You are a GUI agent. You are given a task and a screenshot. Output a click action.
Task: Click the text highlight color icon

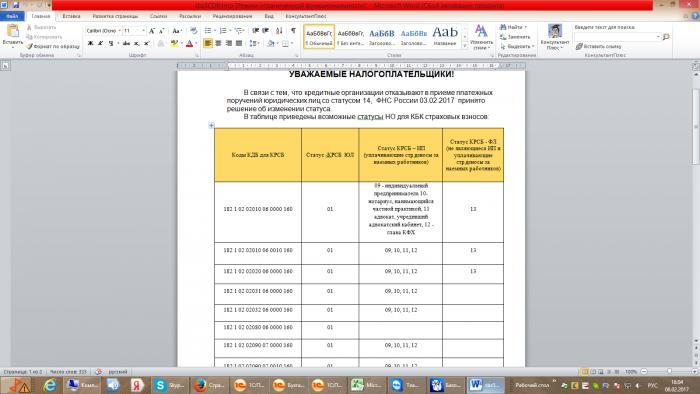click(x=174, y=43)
